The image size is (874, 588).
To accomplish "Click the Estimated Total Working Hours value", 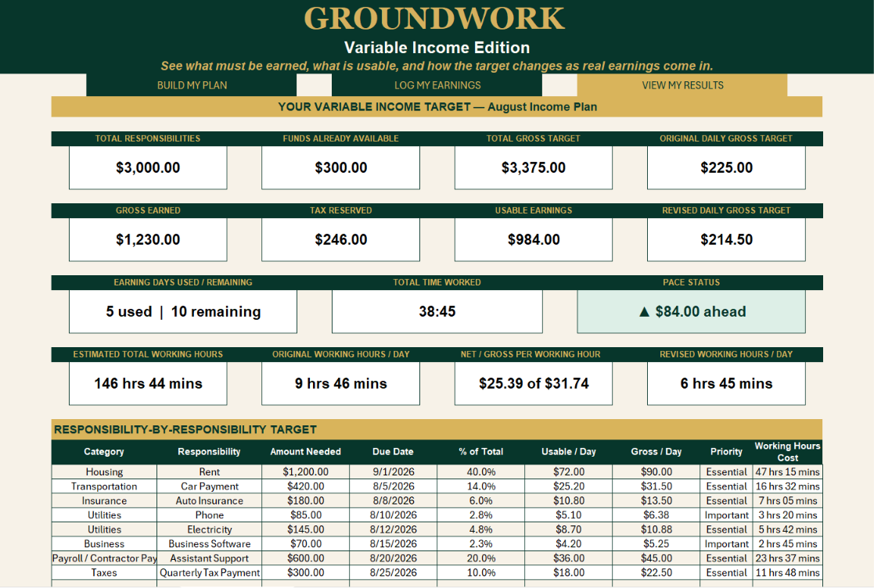I will pyautogui.click(x=148, y=384).
